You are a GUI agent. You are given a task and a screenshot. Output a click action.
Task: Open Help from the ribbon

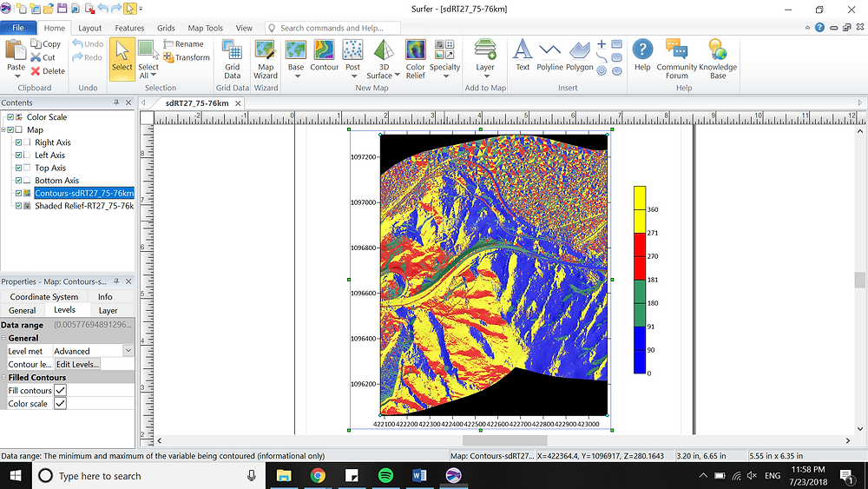(642, 56)
